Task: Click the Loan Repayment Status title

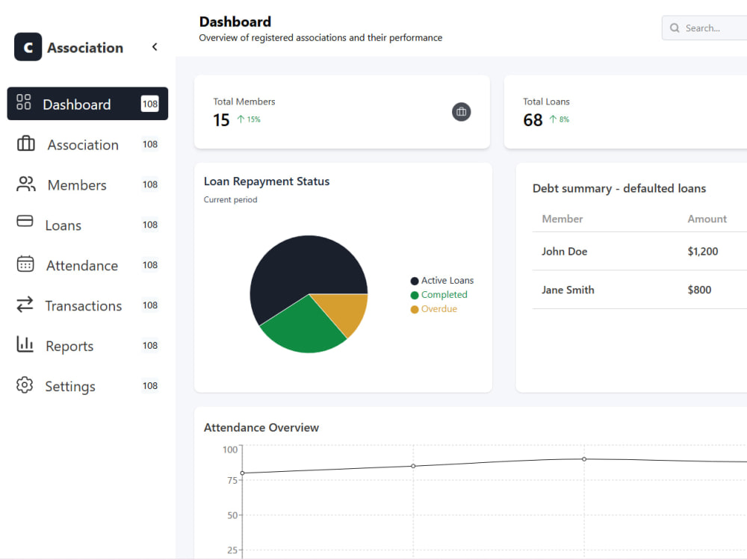Action: 267,181
